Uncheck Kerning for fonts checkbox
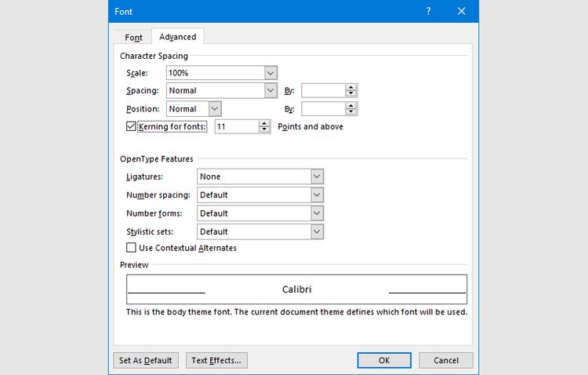 point(131,126)
